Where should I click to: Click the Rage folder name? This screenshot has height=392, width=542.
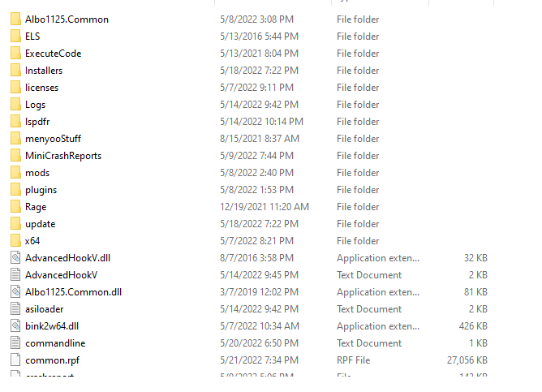click(36, 207)
